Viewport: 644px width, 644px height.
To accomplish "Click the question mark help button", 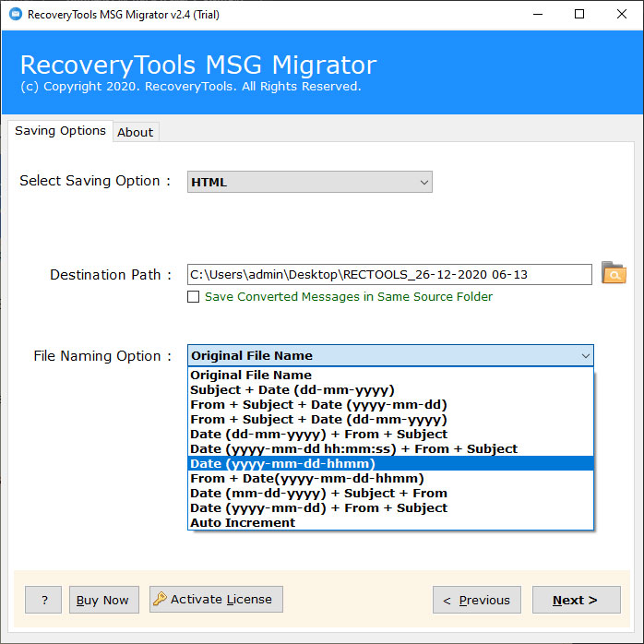I will click(x=43, y=600).
